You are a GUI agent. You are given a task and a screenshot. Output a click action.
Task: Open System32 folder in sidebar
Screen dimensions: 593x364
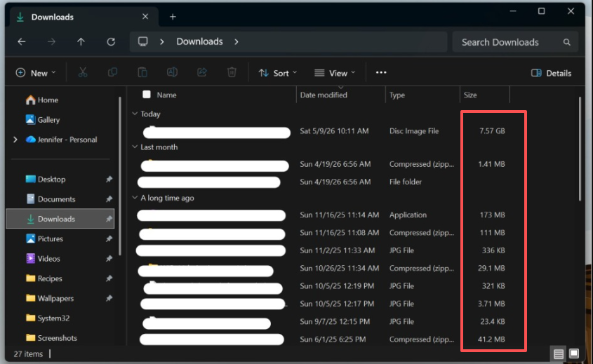[x=47, y=318]
